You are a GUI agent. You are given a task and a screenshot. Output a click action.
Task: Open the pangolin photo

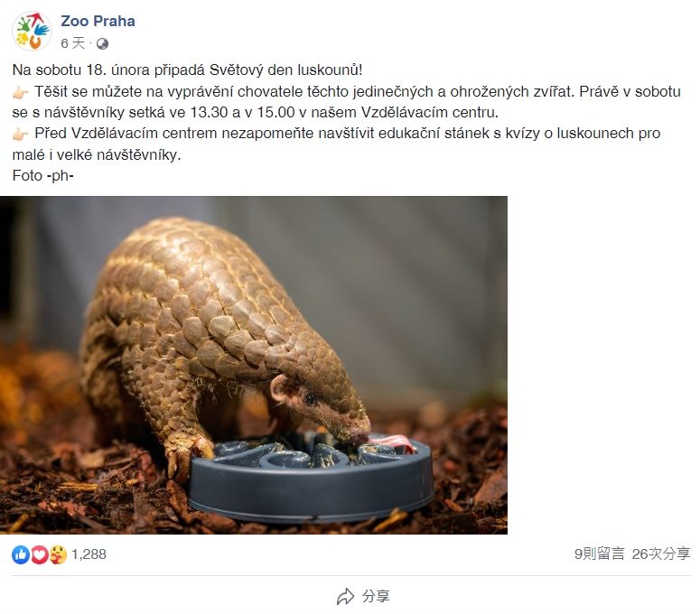(254, 365)
